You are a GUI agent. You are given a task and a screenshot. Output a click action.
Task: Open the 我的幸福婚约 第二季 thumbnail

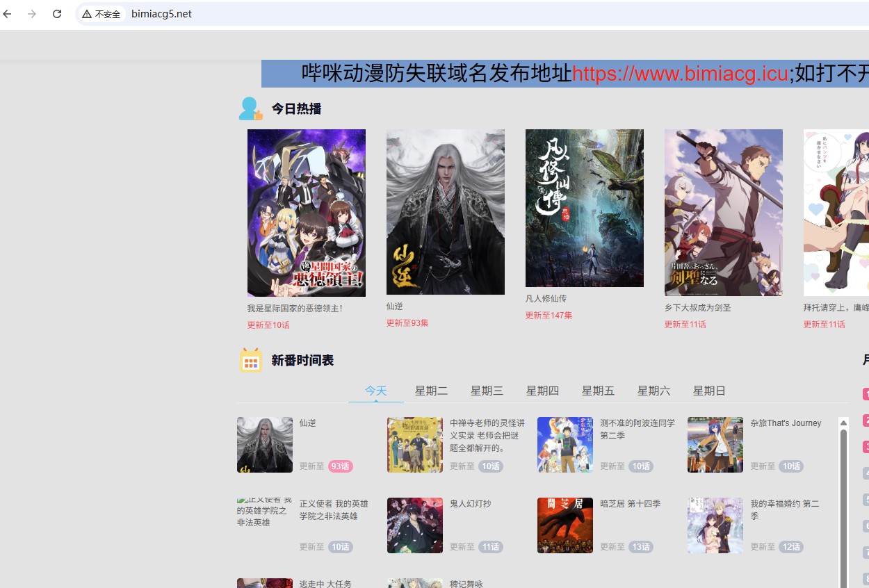715,525
